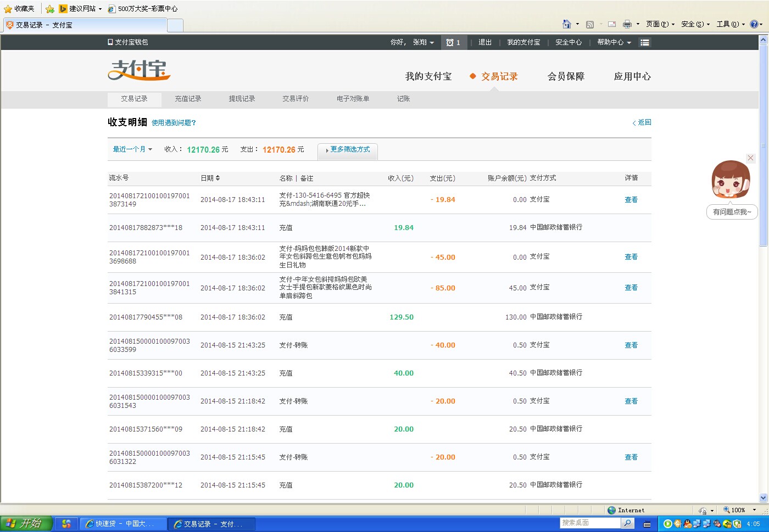Click the printer icon in toolbar
The width and height of the screenshot is (769, 532).
click(627, 24)
